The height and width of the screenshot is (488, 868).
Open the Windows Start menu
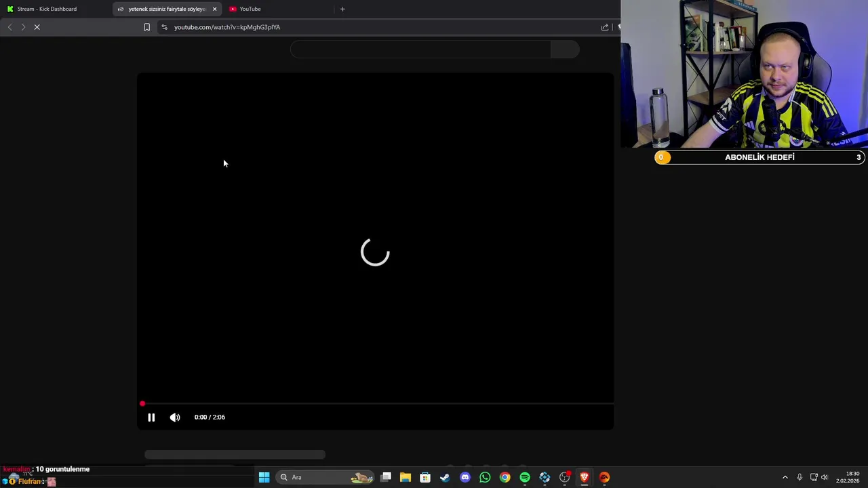(264, 477)
